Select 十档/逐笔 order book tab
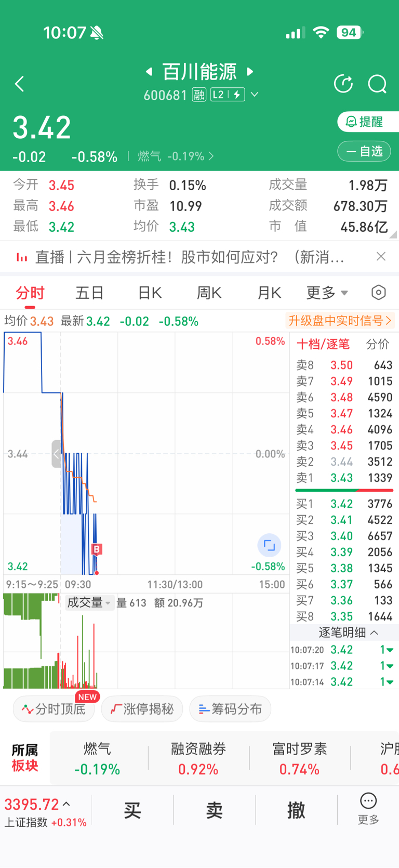Viewport: 399px width, 868px height. pos(323,344)
